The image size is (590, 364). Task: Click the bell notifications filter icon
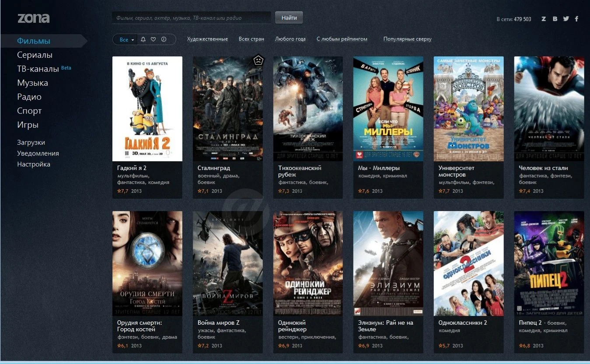point(143,39)
